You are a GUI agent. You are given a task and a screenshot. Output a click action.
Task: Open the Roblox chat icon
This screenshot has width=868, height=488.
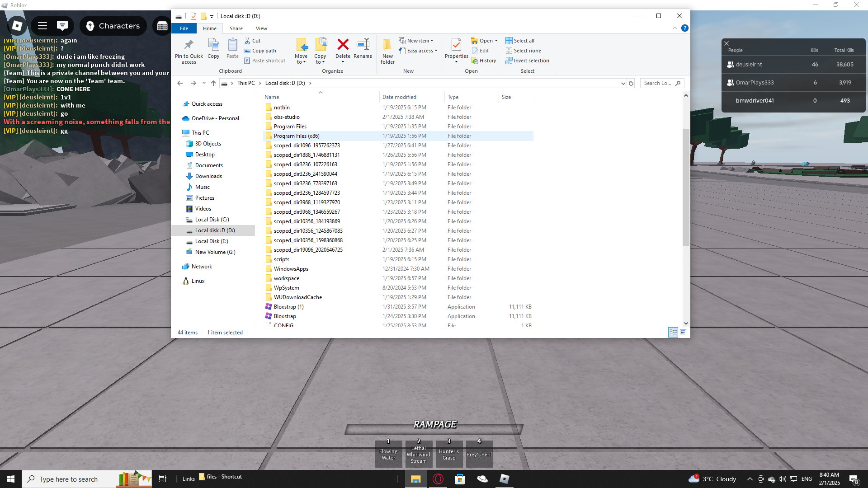click(62, 26)
